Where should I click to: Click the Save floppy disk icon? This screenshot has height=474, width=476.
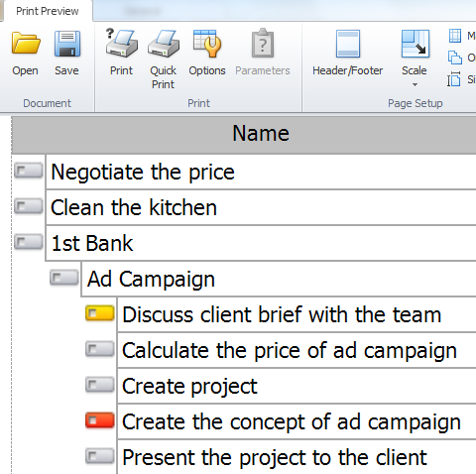(67, 44)
